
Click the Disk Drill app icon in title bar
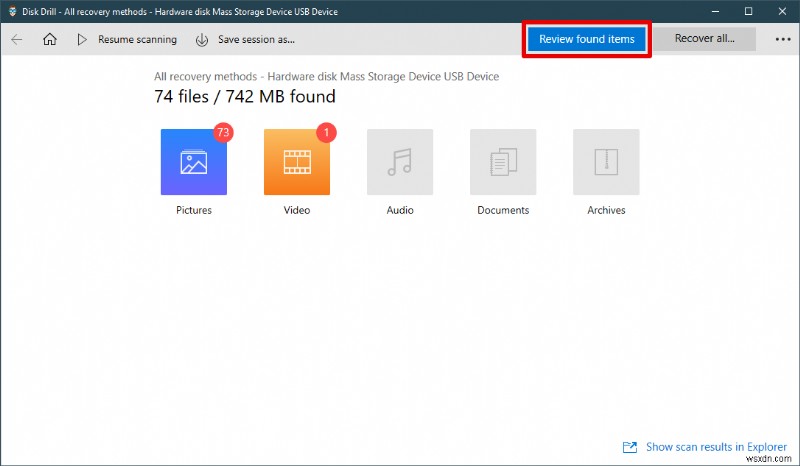tap(11, 11)
